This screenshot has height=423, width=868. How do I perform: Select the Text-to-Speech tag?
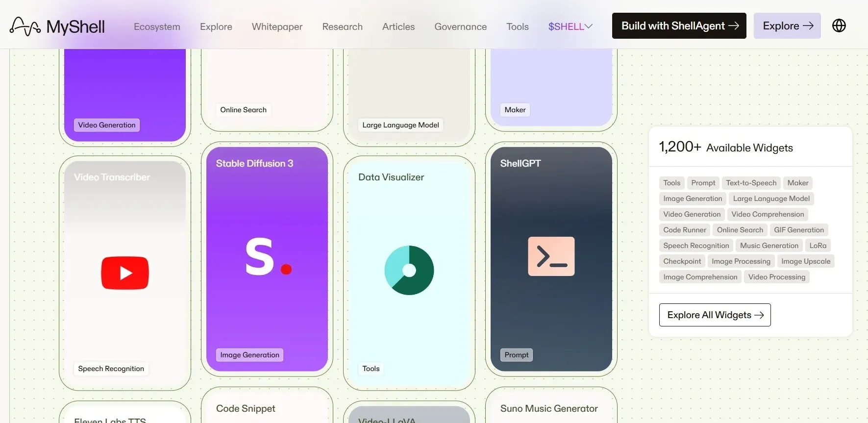coord(751,183)
